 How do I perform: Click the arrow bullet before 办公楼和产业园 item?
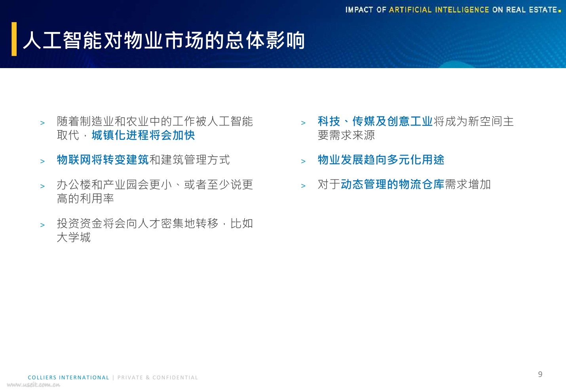click(x=43, y=186)
